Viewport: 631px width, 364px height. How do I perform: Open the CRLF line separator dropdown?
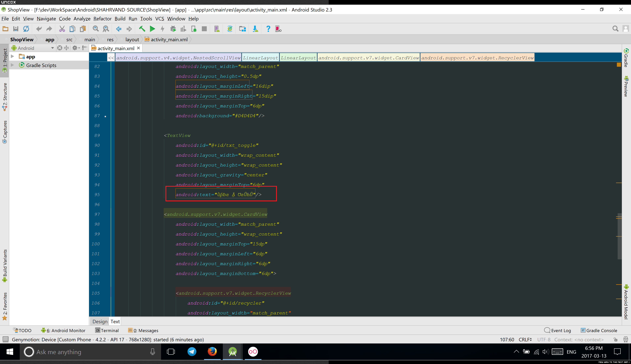point(525,340)
